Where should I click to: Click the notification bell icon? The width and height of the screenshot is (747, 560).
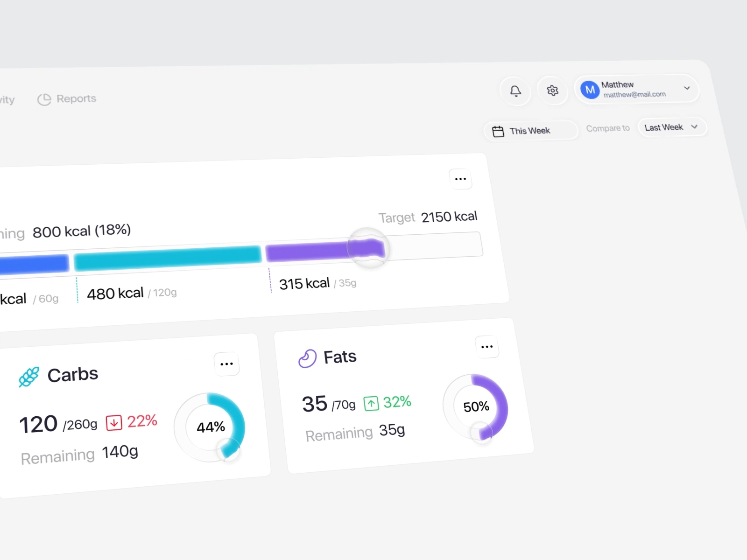[x=515, y=91]
